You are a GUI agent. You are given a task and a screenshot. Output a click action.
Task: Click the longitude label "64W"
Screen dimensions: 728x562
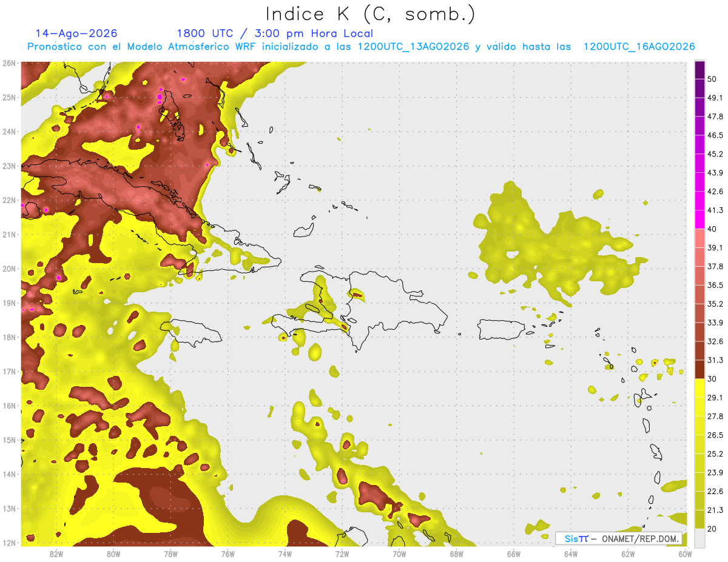571,554
